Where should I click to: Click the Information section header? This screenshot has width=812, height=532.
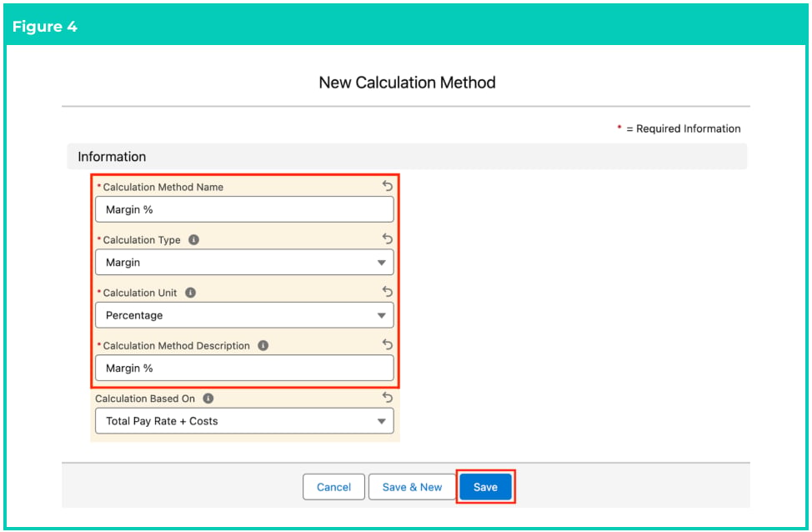[x=407, y=157]
